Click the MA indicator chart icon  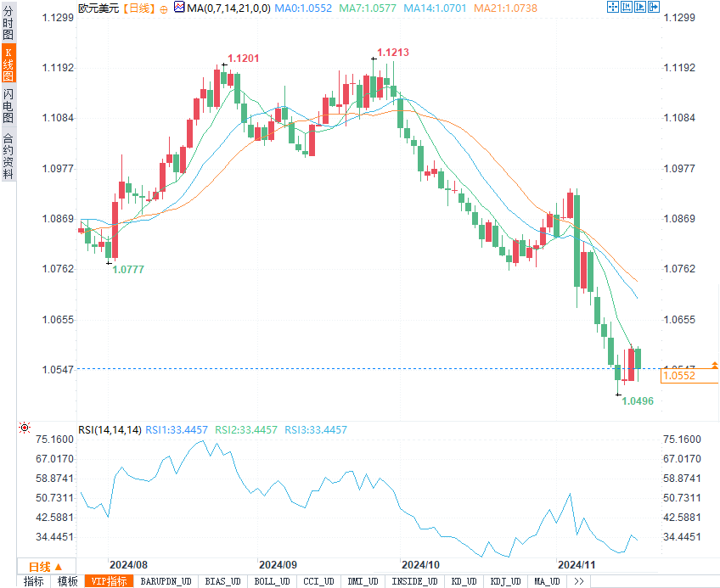(178, 7)
